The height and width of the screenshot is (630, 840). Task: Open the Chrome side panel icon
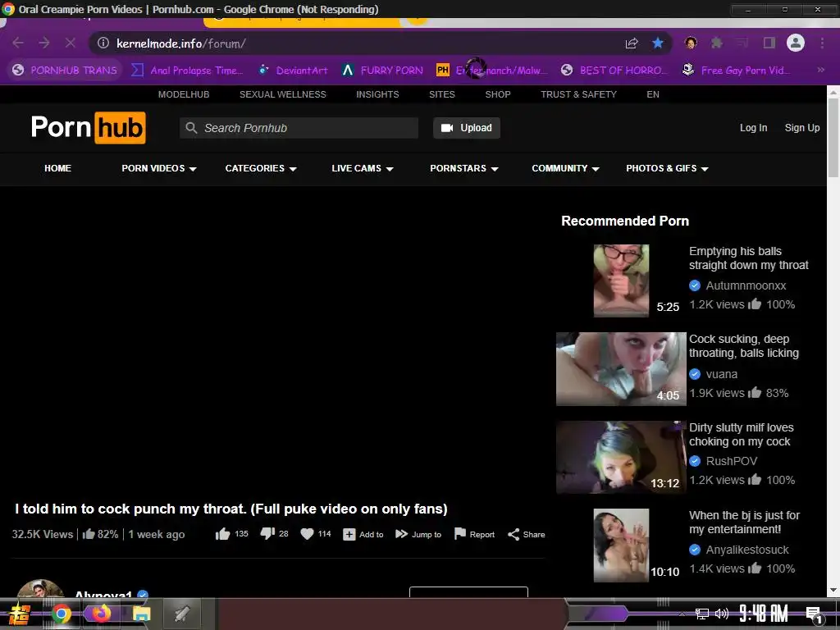[x=769, y=43]
